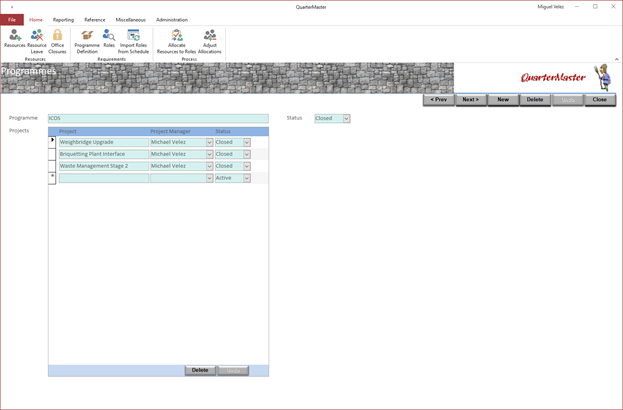Select record selector for Weighbridge Upgrade row
The image size is (623, 410).
coord(52,142)
